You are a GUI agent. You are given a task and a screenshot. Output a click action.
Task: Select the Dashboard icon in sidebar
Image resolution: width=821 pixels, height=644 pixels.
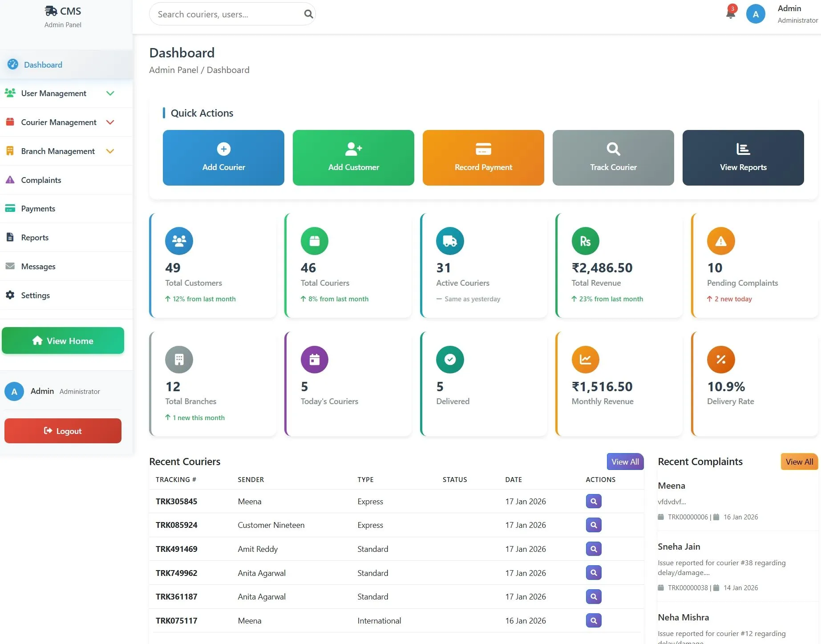(x=13, y=65)
